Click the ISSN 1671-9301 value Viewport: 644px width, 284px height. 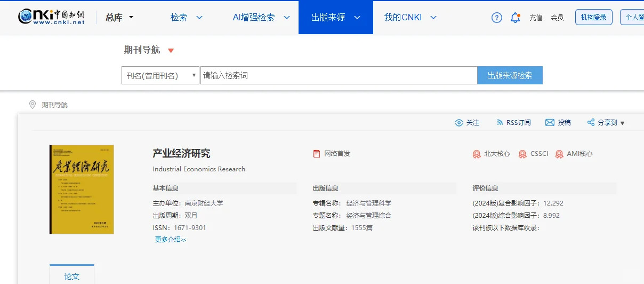click(190, 228)
